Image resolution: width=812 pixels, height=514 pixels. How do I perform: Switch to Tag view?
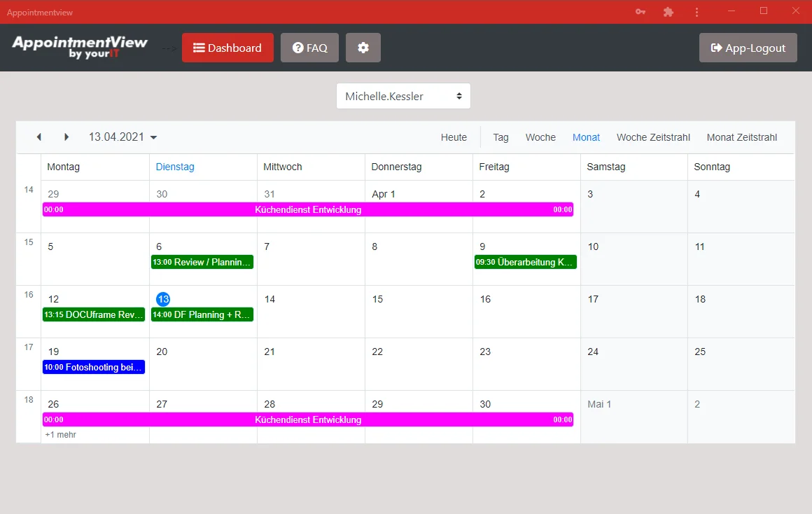500,137
